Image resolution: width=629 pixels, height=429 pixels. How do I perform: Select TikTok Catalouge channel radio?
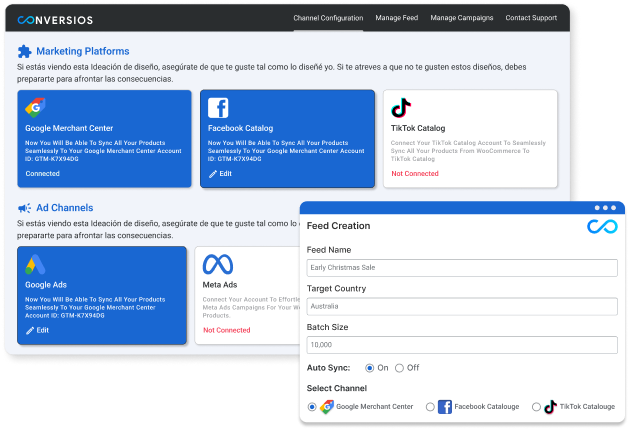(536, 407)
